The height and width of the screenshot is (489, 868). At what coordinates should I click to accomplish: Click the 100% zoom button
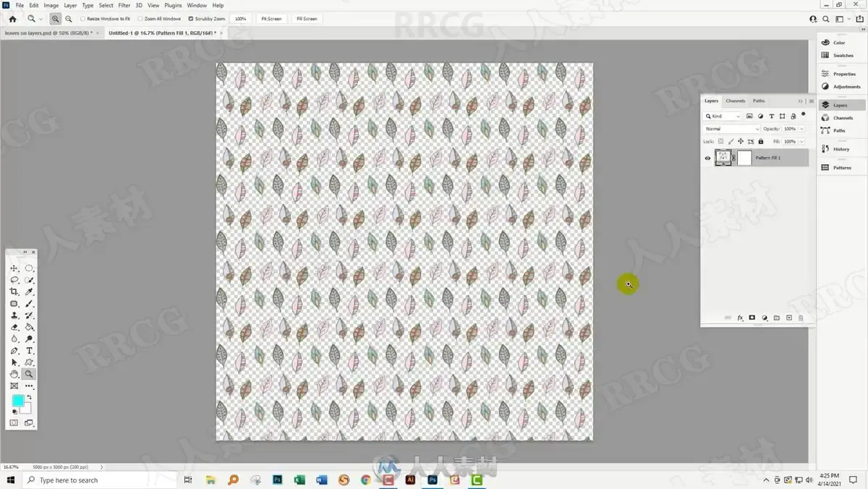tap(241, 19)
